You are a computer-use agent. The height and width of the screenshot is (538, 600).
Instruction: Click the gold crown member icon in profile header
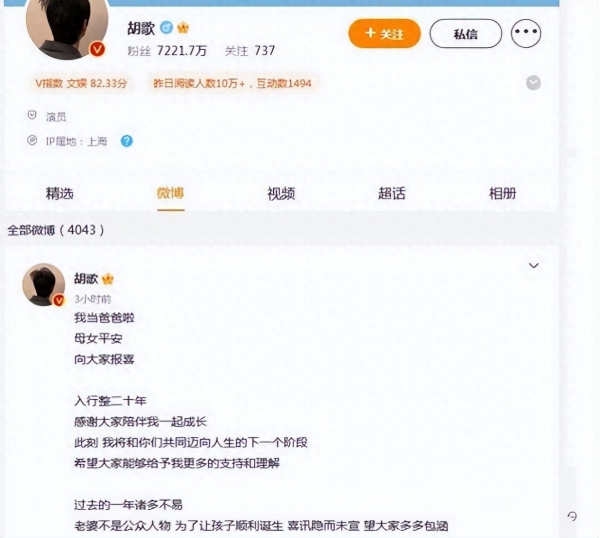click(183, 28)
